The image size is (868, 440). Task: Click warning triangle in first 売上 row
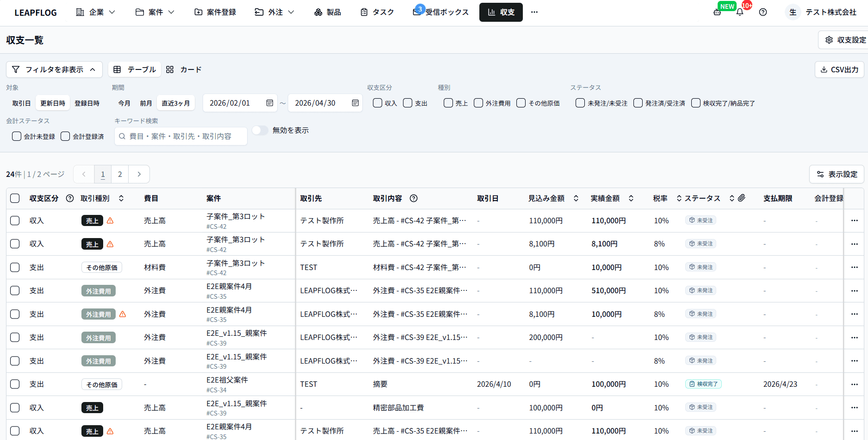click(110, 221)
